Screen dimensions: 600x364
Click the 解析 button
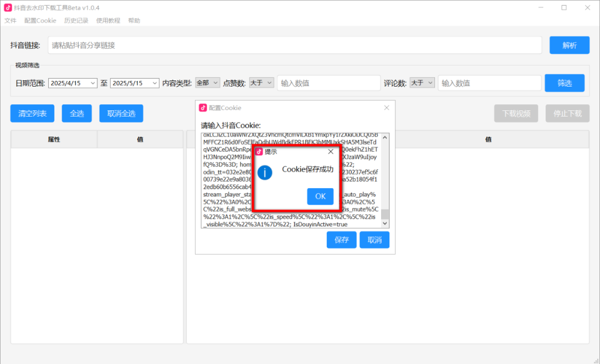pyautogui.click(x=569, y=45)
